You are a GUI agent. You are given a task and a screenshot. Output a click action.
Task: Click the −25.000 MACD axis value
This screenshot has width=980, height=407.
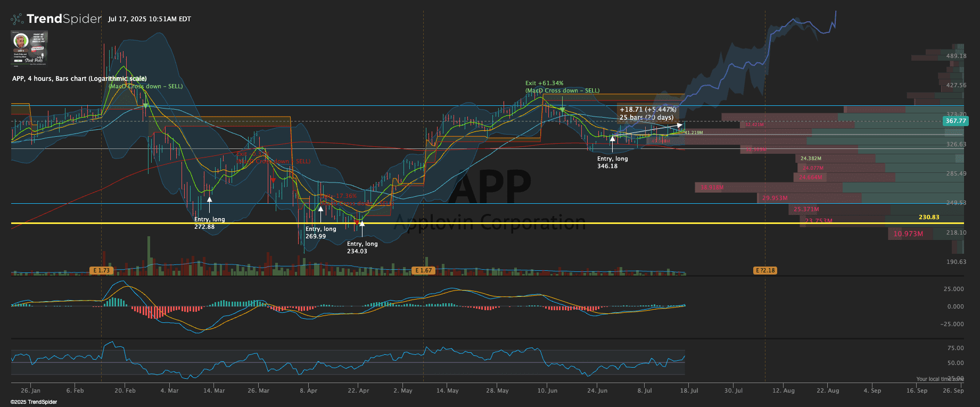952,324
